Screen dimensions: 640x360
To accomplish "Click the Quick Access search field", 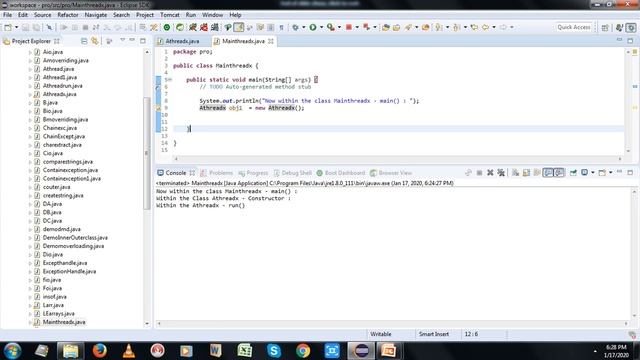I will point(574,27).
